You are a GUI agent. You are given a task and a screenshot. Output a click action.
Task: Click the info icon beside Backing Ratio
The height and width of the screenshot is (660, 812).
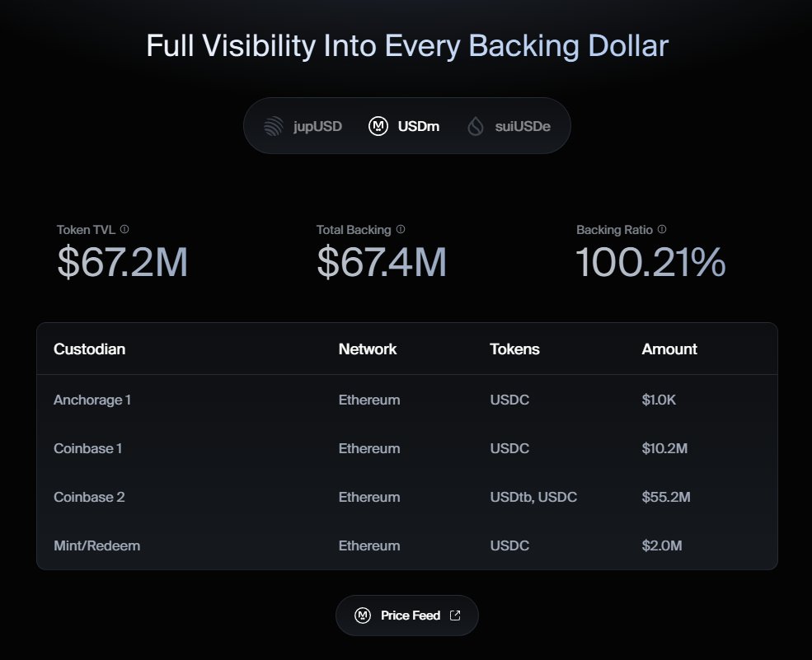[x=662, y=229]
